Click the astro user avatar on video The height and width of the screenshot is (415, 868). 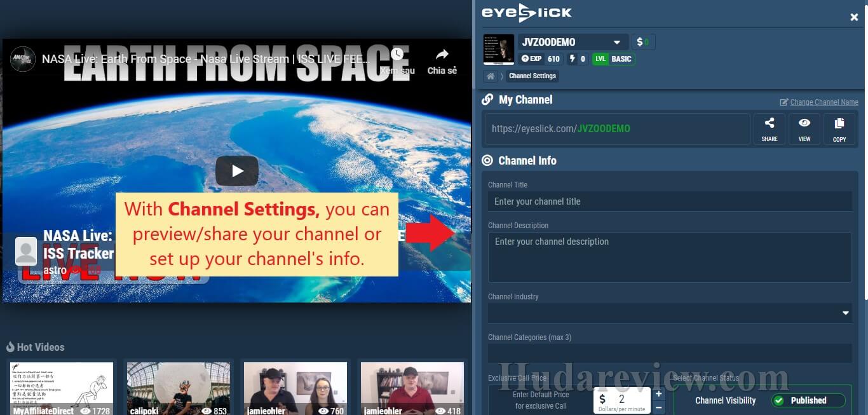tap(26, 252)
